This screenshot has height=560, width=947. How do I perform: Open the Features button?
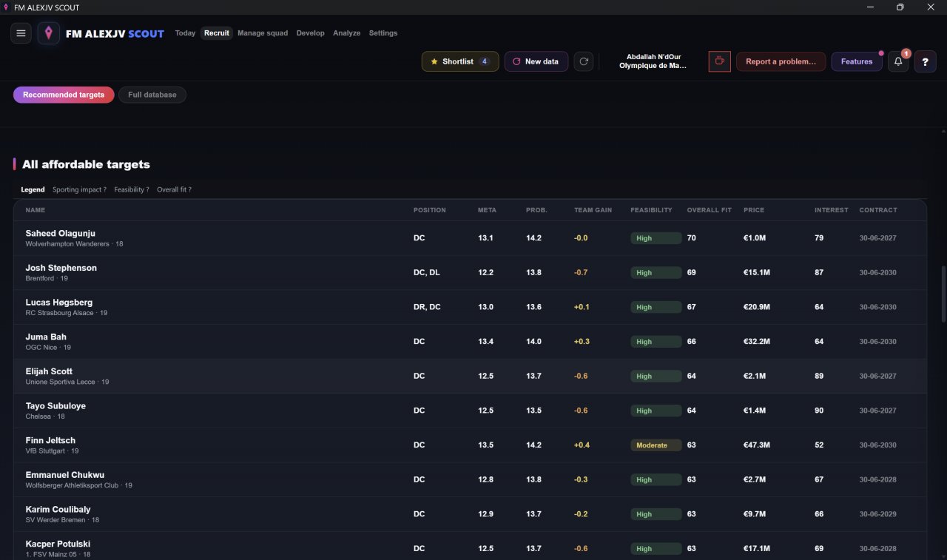point(857,61)
